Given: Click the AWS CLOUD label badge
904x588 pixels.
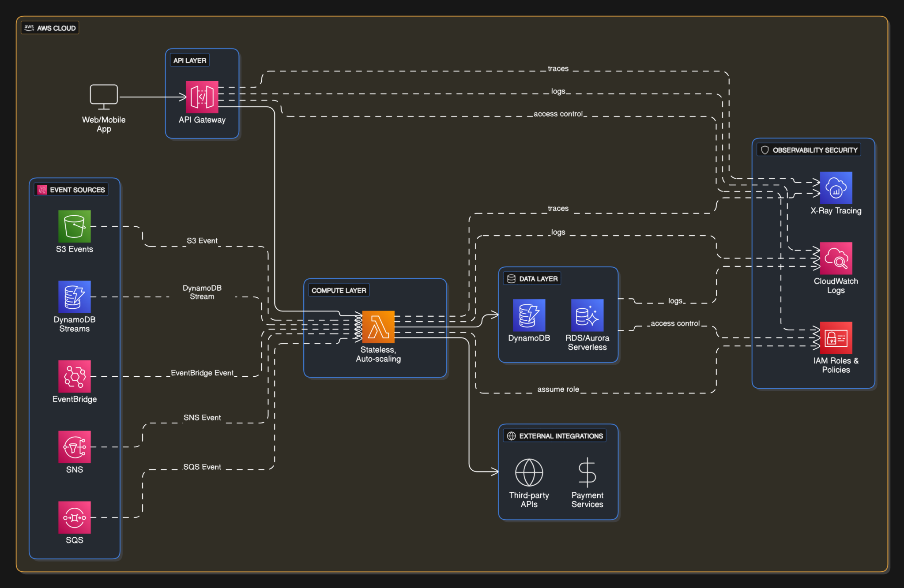Looking at the screenshot, I should 50,28.
